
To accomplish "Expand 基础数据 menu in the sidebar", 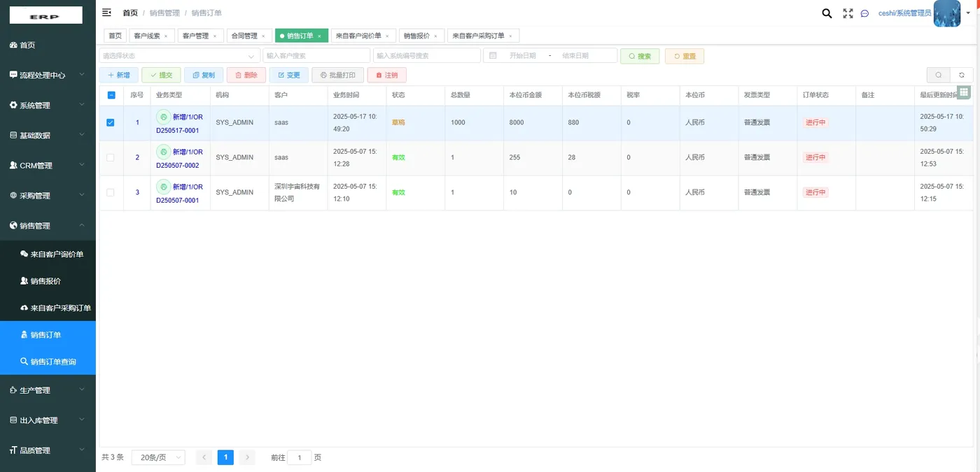I will click(x=48, y=135).
